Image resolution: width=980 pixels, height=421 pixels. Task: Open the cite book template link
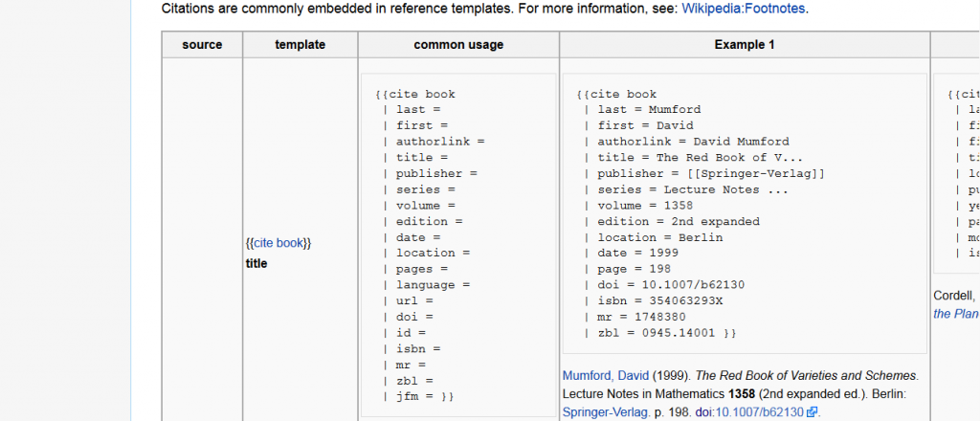point(278,244)
